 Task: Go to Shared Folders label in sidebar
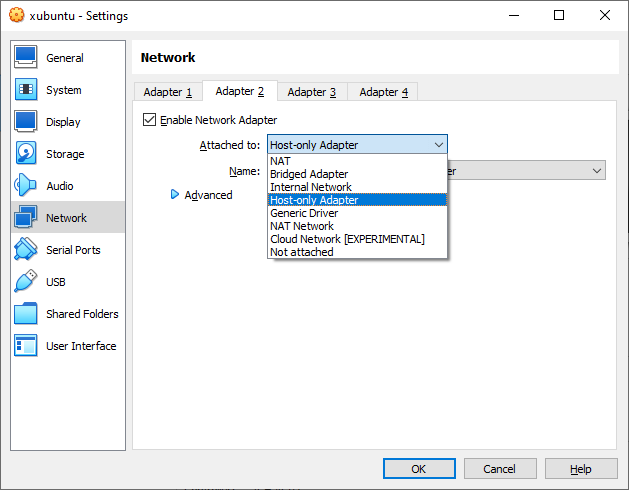click(82, 314)
